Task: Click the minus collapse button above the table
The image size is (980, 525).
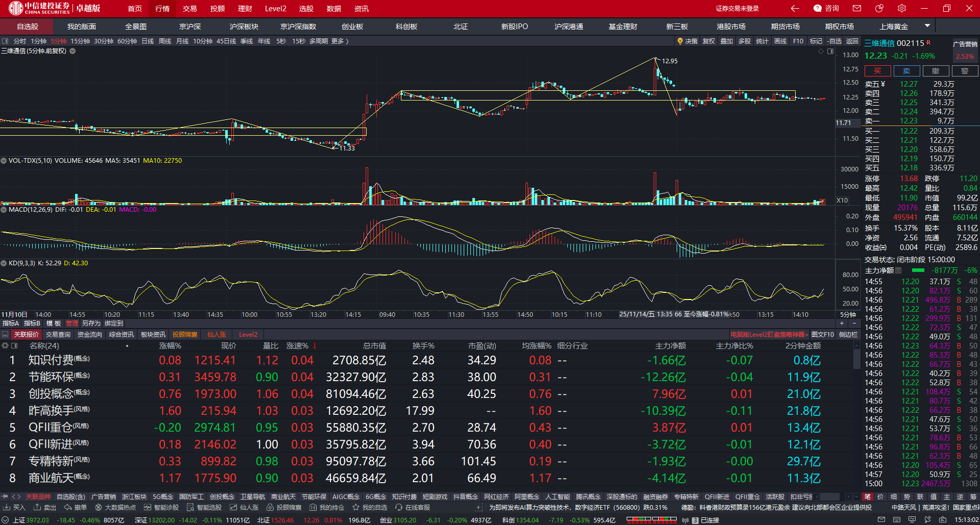Action: [x=854, y=323]
